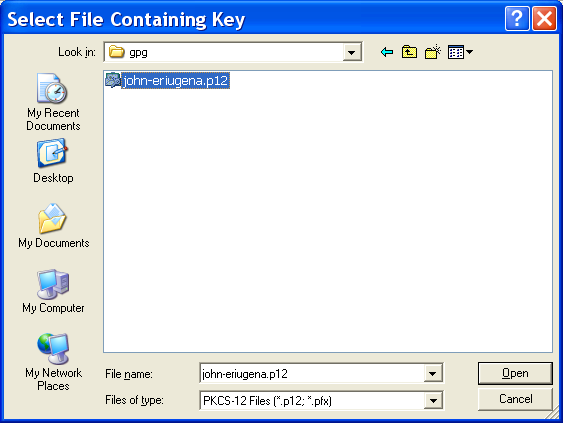Open My Network Places

[x=53, y=362]
